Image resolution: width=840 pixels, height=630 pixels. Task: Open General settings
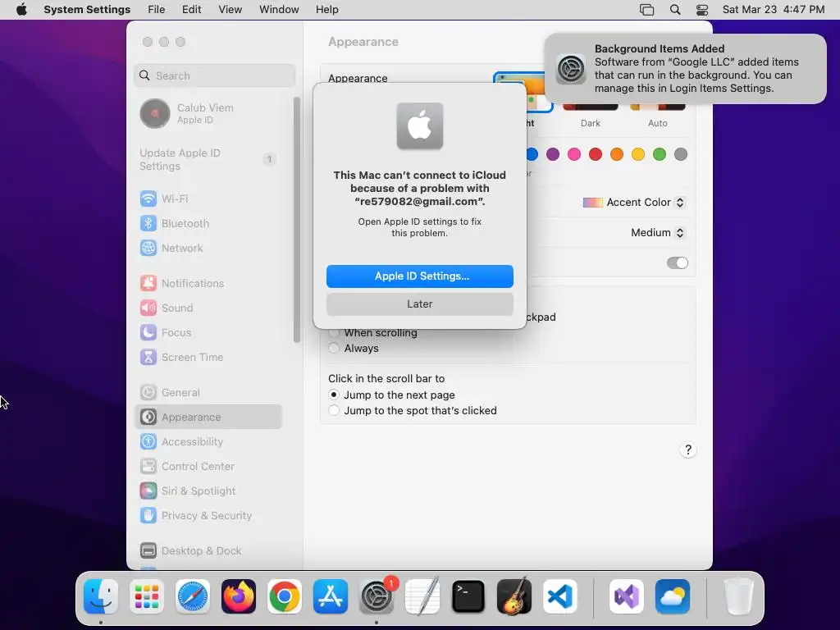tap(208, 393)
